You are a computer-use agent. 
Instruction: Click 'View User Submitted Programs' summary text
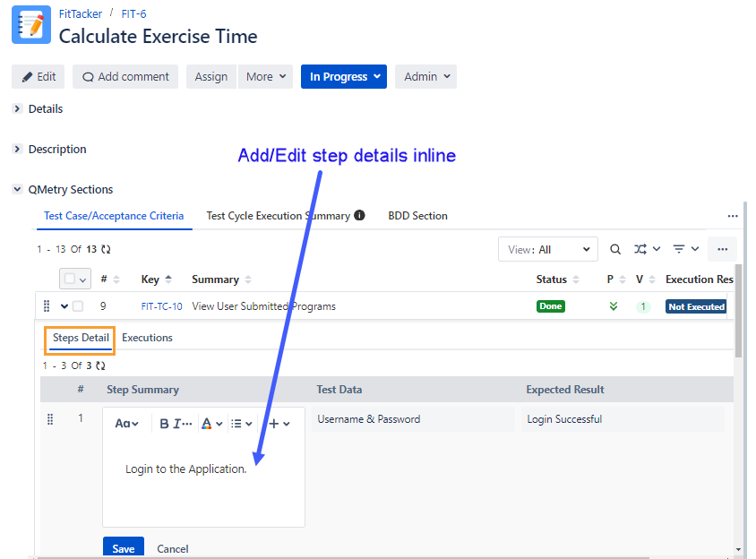pyautogui.click(x=263, y=306)
